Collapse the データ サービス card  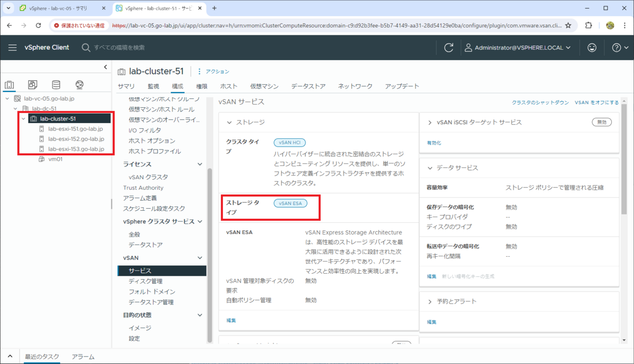pyautogui.click(x=430, y=168)
